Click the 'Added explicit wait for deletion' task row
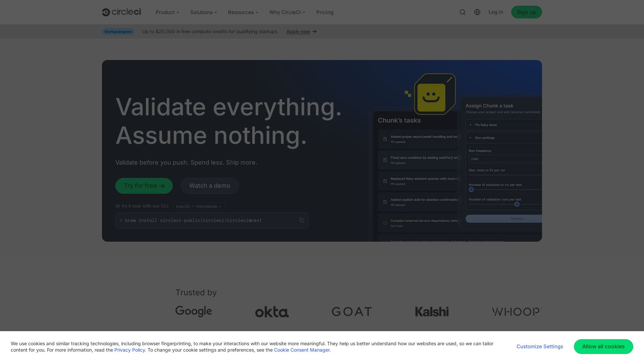Screen dimensions: 644x362 [418, 202]
